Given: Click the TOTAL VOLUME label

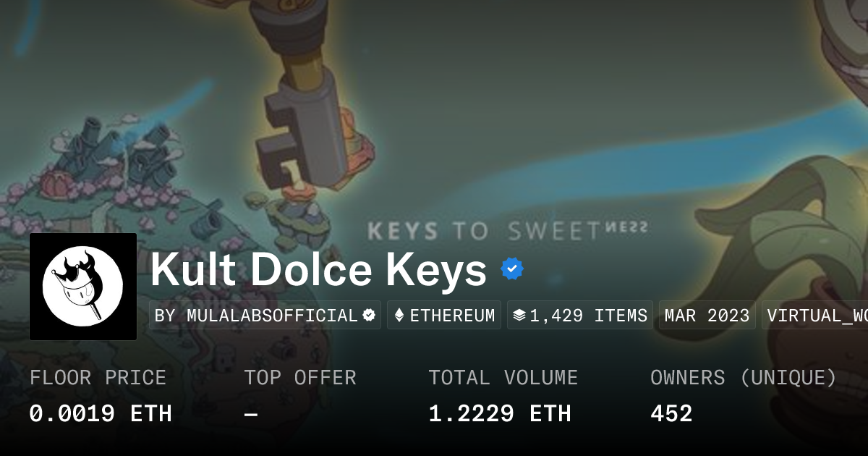Looking at the screenshot, I should pos(503,378).
